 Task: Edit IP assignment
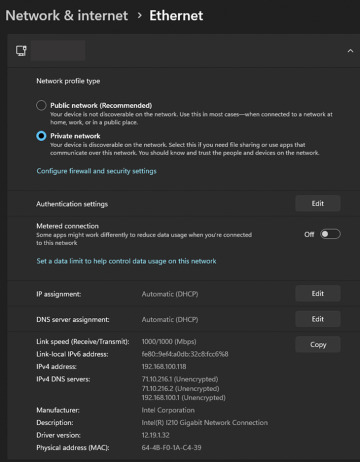(x=318, y=293)
